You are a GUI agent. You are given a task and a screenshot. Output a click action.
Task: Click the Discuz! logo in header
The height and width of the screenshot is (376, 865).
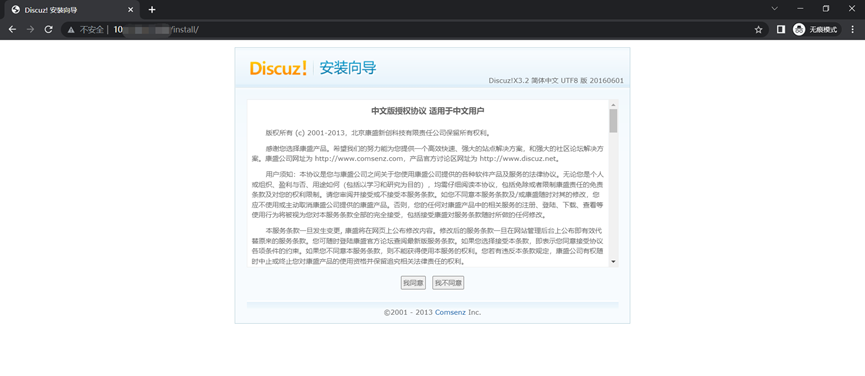pyautogui.click(x=277, y=68)
